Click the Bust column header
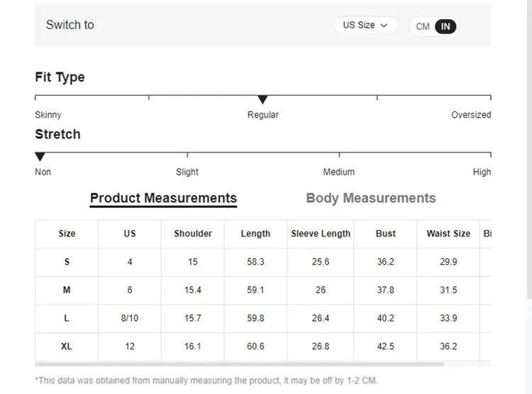This screenshot has height=394, width=532. click(x=386, y=234)
